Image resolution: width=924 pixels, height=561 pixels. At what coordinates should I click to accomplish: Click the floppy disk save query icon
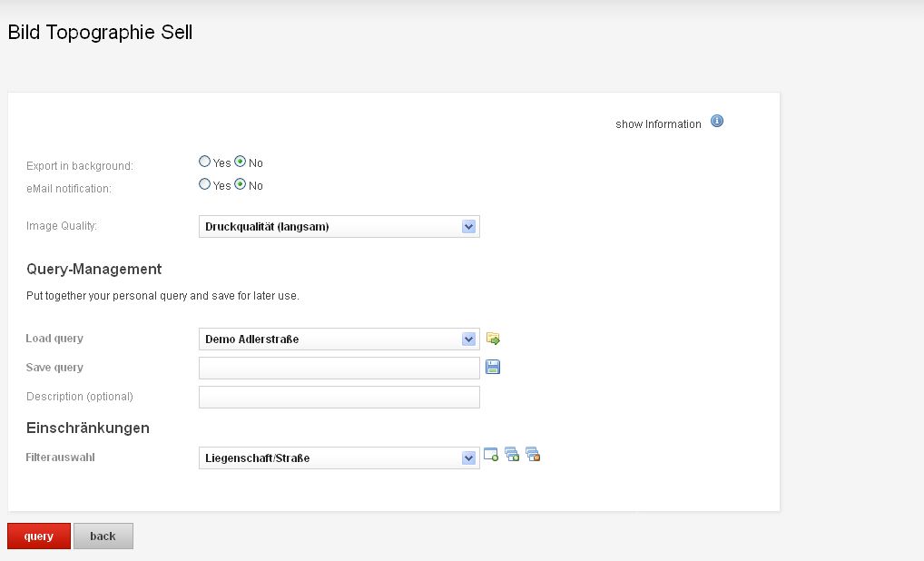[x=493, y=368]
